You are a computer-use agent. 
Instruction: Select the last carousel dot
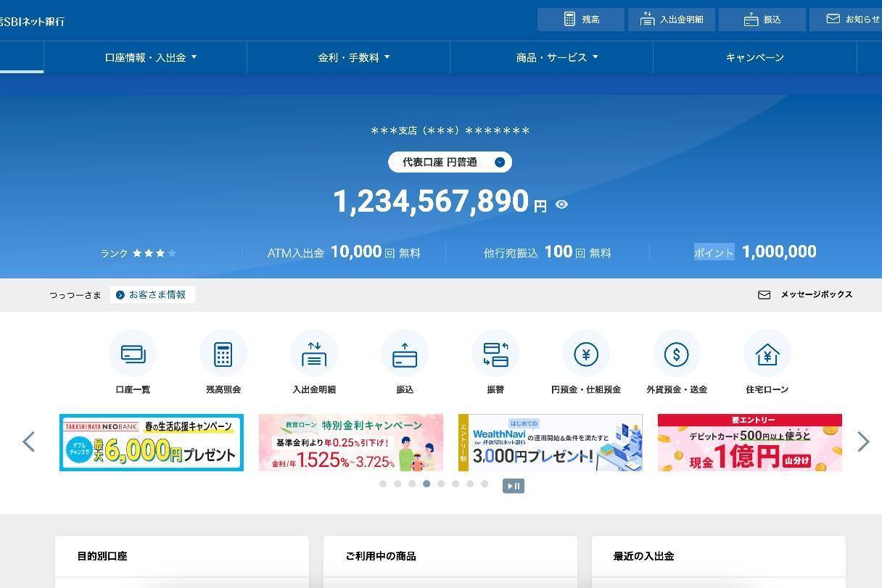485,484
